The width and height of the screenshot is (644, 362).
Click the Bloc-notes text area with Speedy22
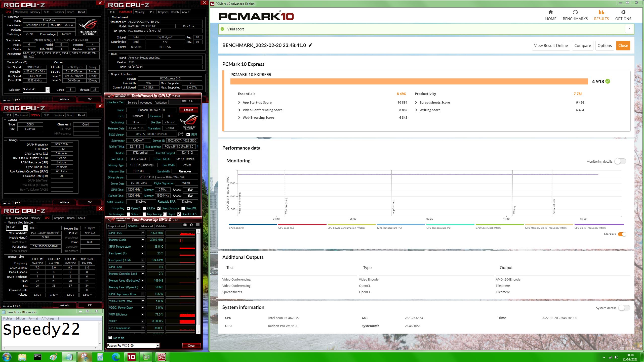tap(49, 334)
